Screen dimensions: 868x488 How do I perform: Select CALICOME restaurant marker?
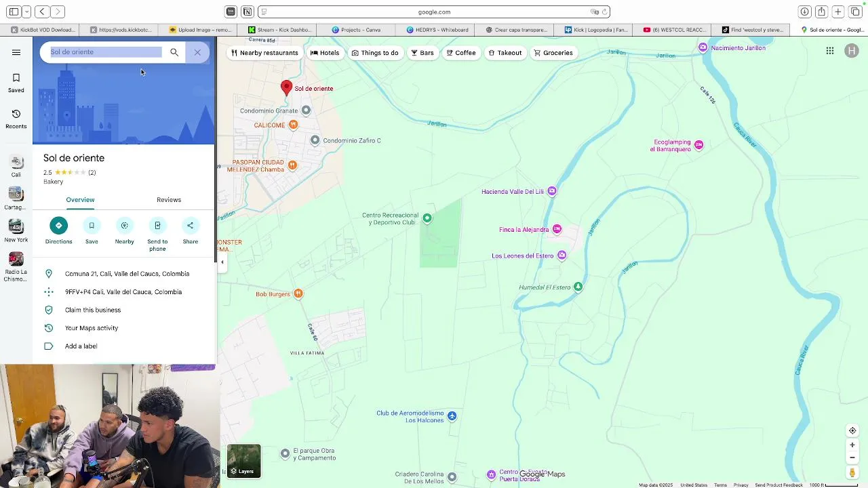coord(293,125)
